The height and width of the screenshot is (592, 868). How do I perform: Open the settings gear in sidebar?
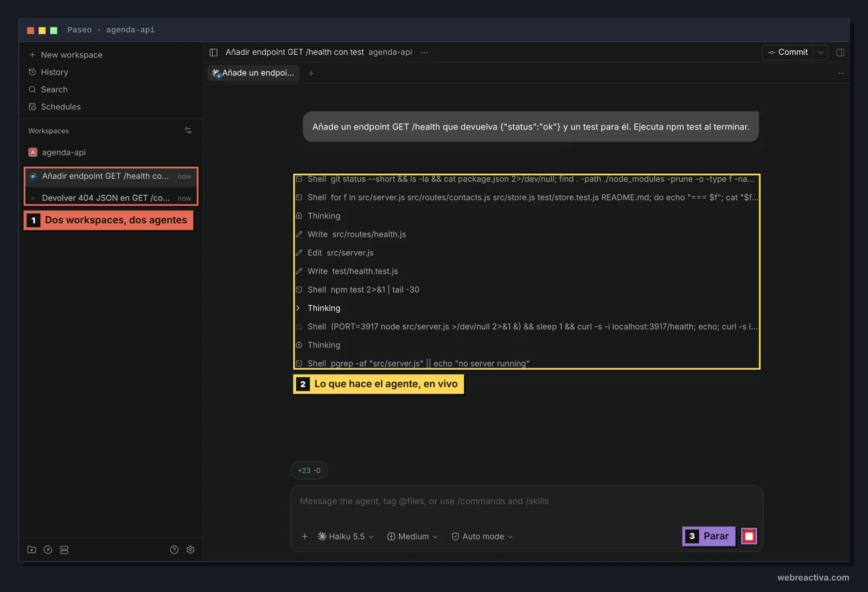tap(190, 550)
